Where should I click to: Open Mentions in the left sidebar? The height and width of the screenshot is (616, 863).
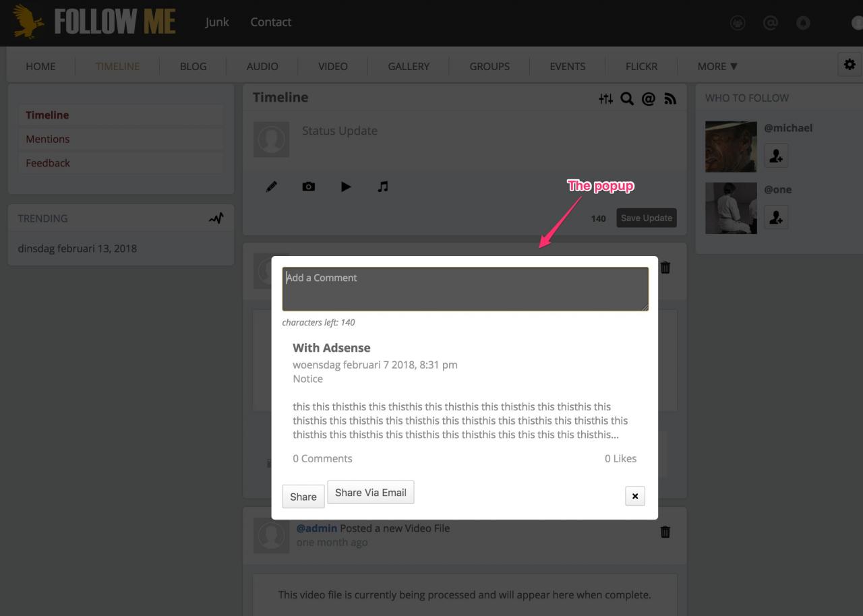pos(47,139)
